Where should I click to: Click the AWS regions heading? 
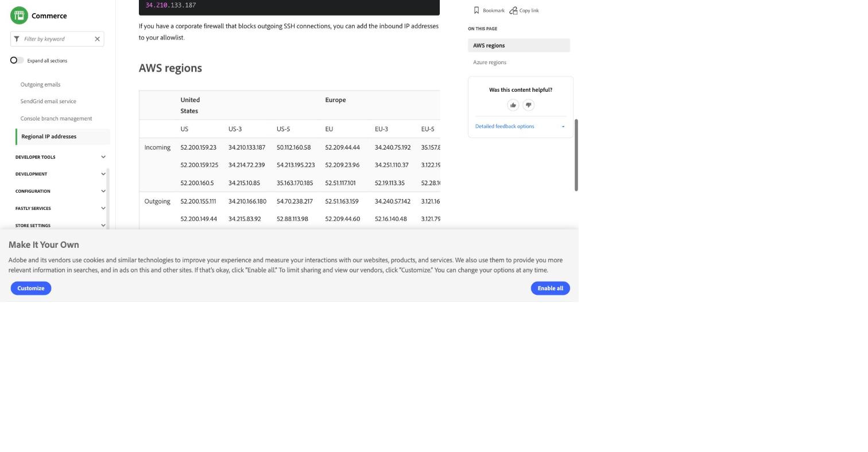pyautogui.click(x=170, y=68)
